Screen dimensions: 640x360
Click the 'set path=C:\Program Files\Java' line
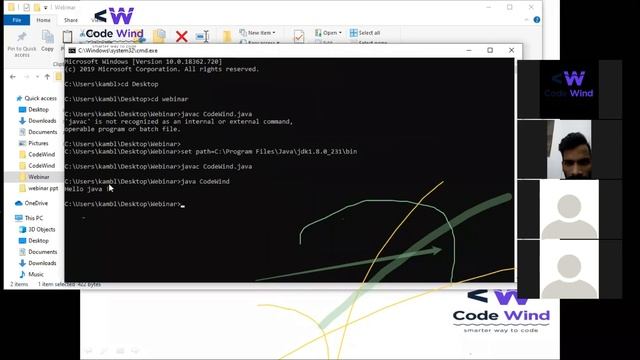click(211, 151)
